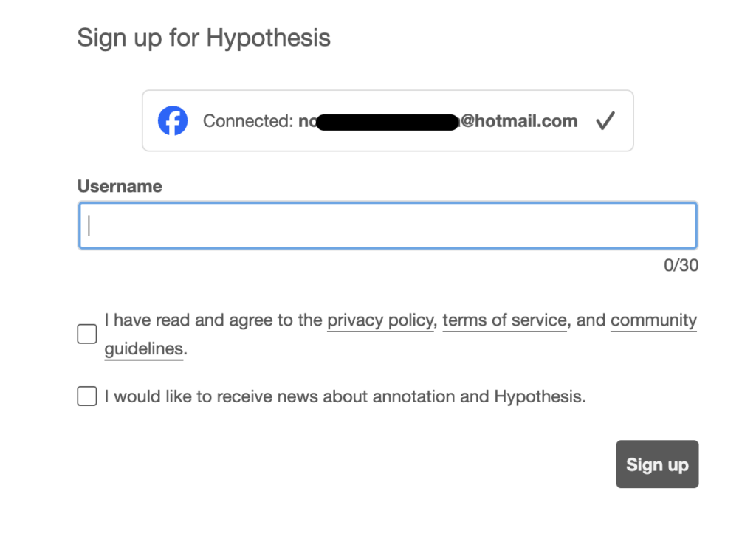Select the blue Facebook circle icon
The image size is (756, 536).
(x=172, y=120)
